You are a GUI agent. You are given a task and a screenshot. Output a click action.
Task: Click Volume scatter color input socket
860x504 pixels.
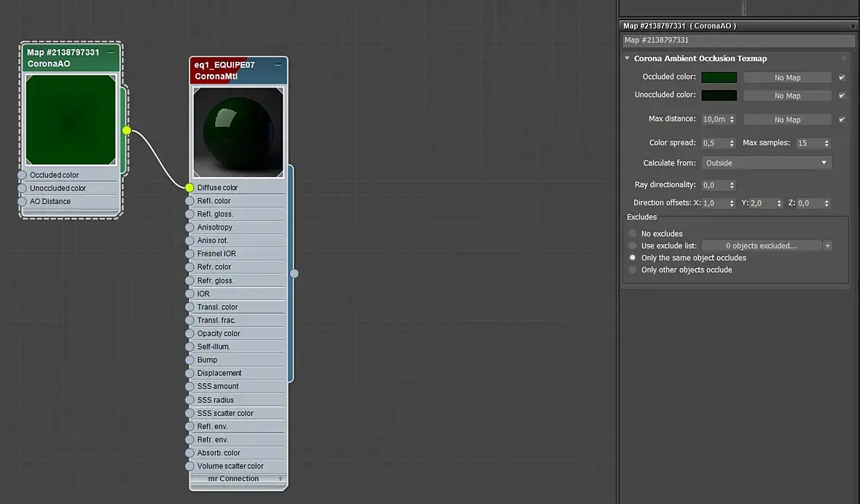pos(189,466)
